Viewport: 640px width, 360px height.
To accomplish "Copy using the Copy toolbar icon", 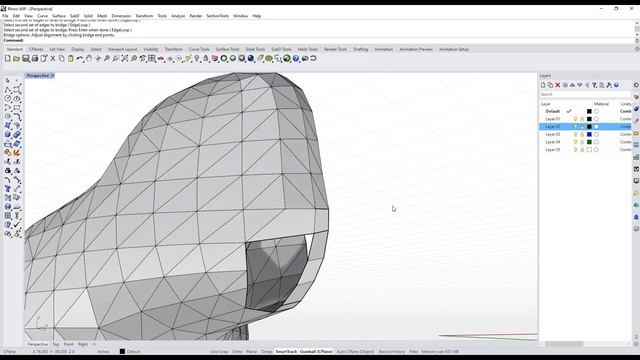I will (x=62, y=59).
